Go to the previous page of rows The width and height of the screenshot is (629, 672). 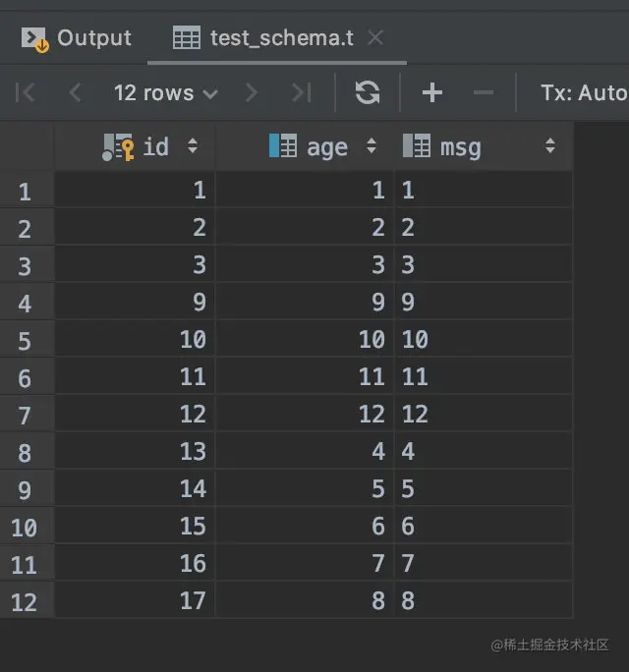coord(75,92)
